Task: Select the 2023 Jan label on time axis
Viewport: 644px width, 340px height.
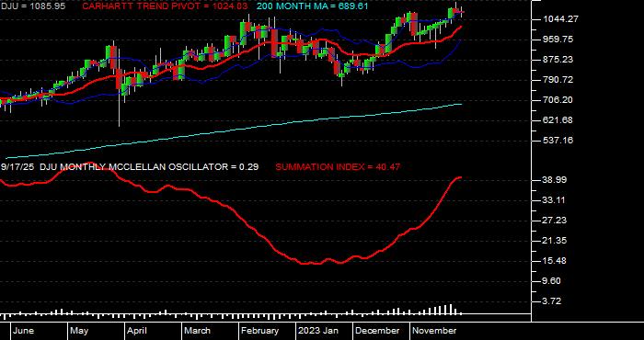Action: (x=318, y=331)
